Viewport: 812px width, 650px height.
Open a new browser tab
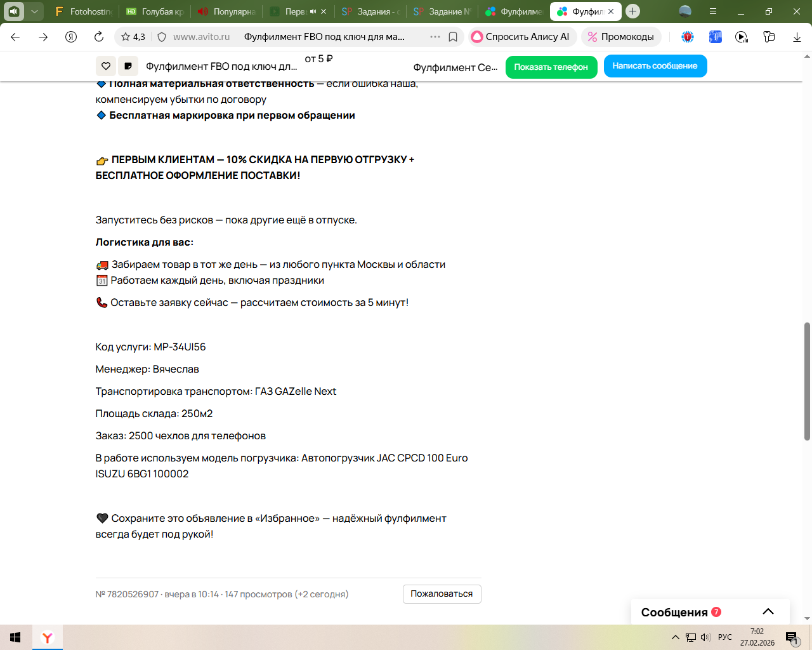point(632,11)
